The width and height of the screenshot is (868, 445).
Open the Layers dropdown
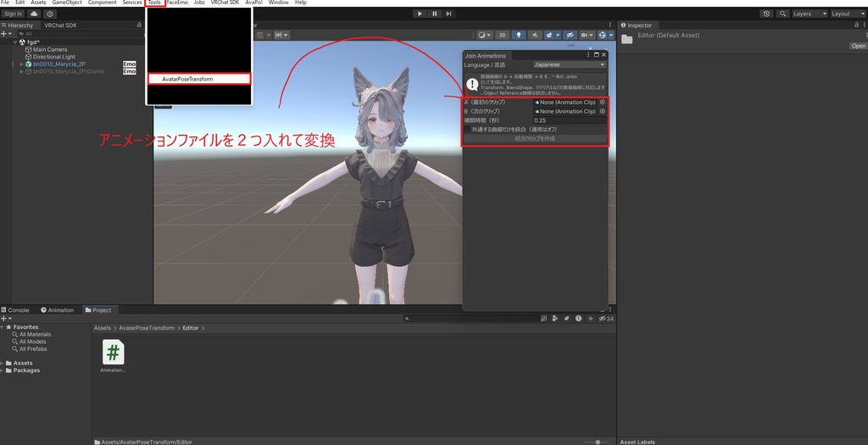pyautogui.click(x=810, y=14)
